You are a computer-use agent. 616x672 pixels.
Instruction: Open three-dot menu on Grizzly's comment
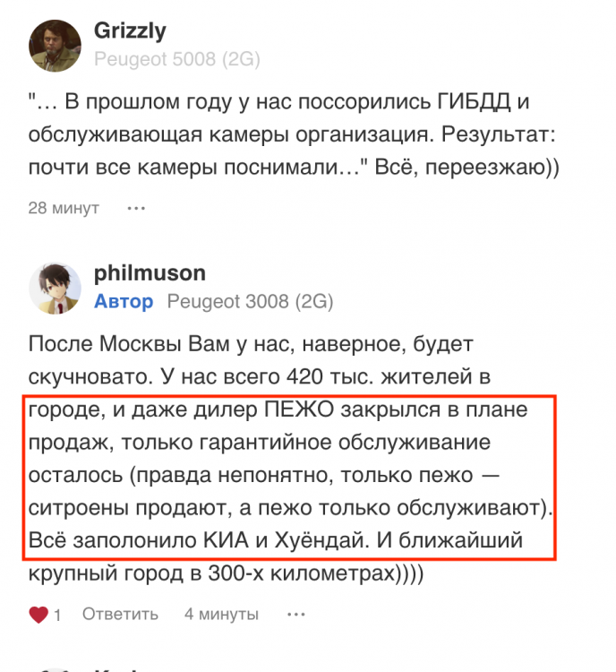pos(135,208)
